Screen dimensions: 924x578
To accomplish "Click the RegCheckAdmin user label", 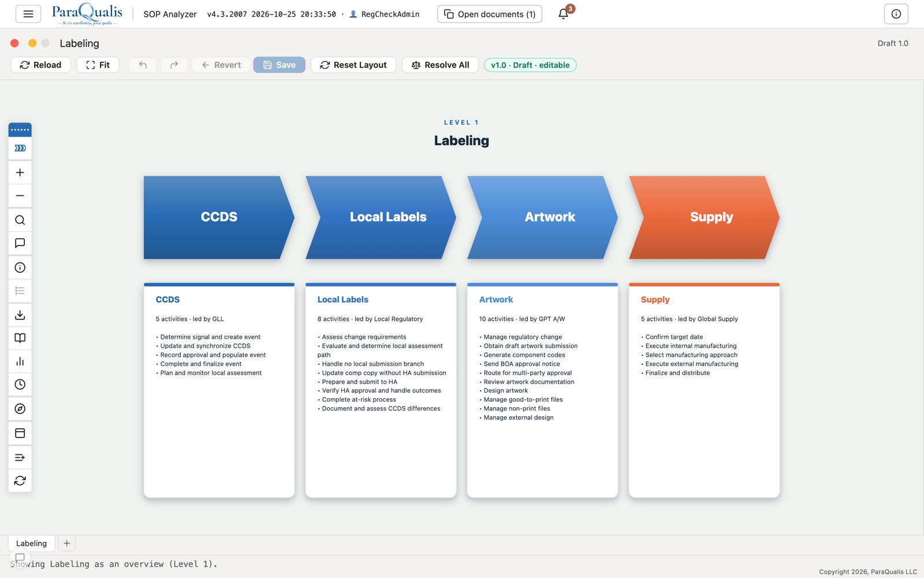I will (390, 14).
